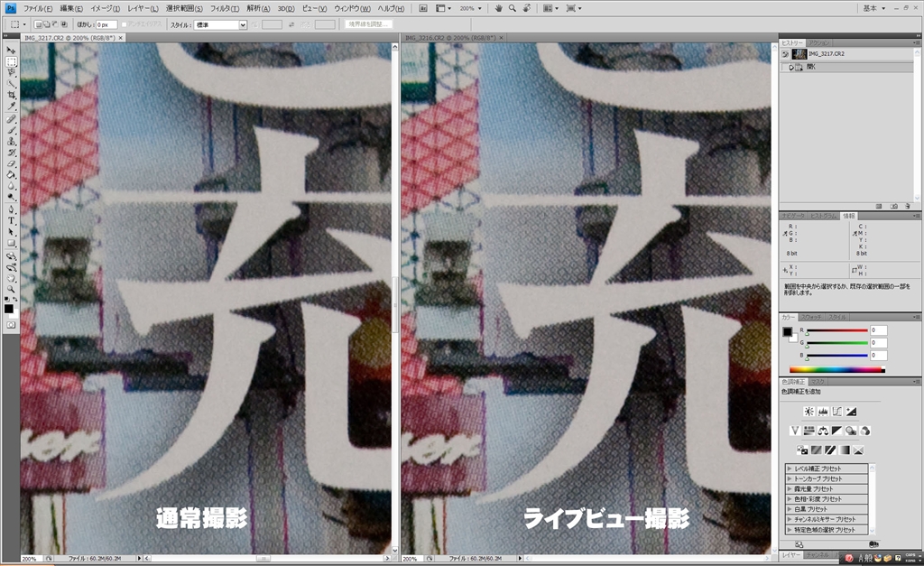924x566 pixels.
Task: Select the Crop tool
Action: [x=11, y=95]
